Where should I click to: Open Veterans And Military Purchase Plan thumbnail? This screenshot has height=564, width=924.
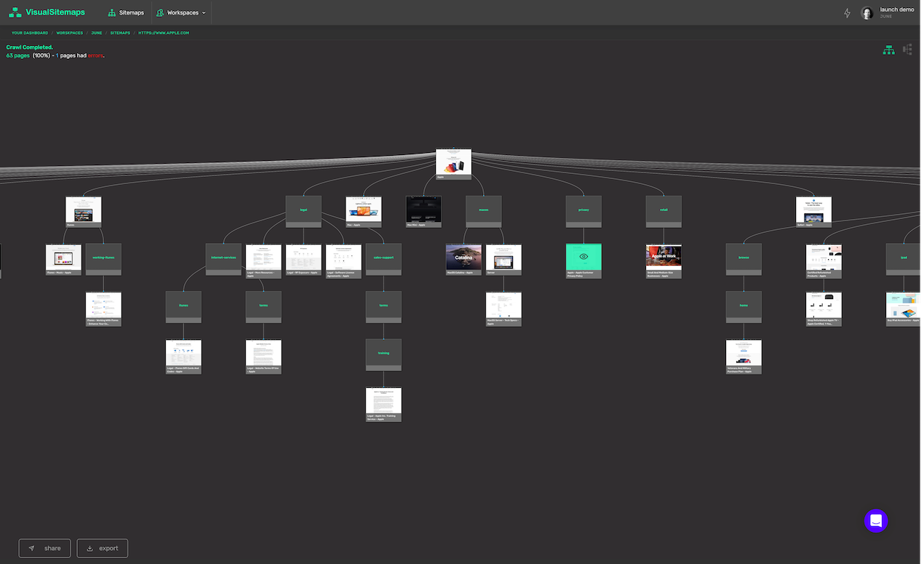744,357
